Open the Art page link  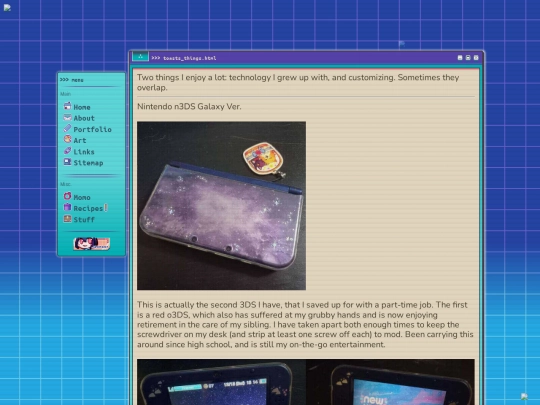tap(80, 141)
